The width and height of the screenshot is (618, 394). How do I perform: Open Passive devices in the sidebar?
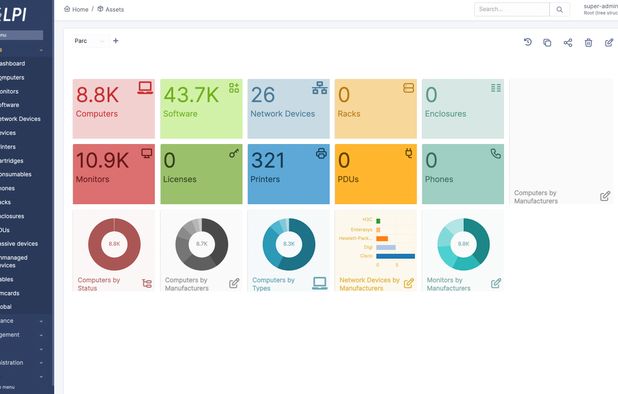point(19,244)
